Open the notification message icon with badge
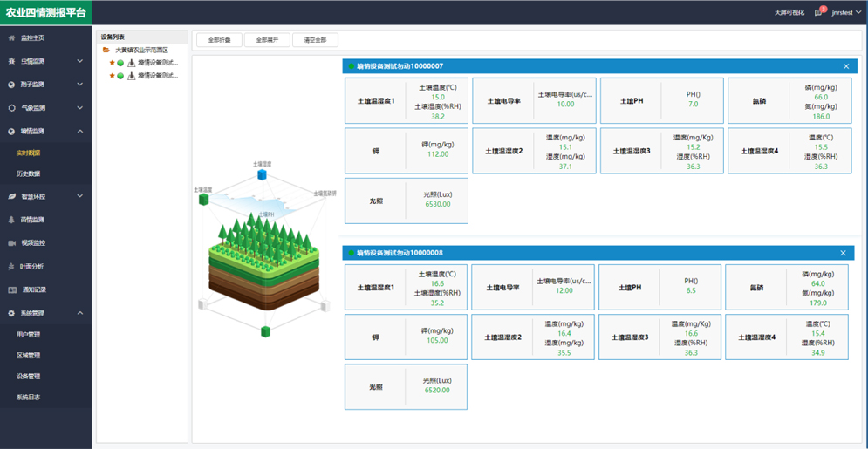This screenshot has width=868, height=449. click(818, 13)
